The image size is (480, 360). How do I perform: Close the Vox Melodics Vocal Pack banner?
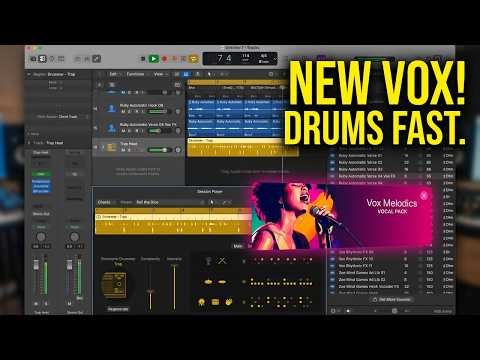(424, 195)
